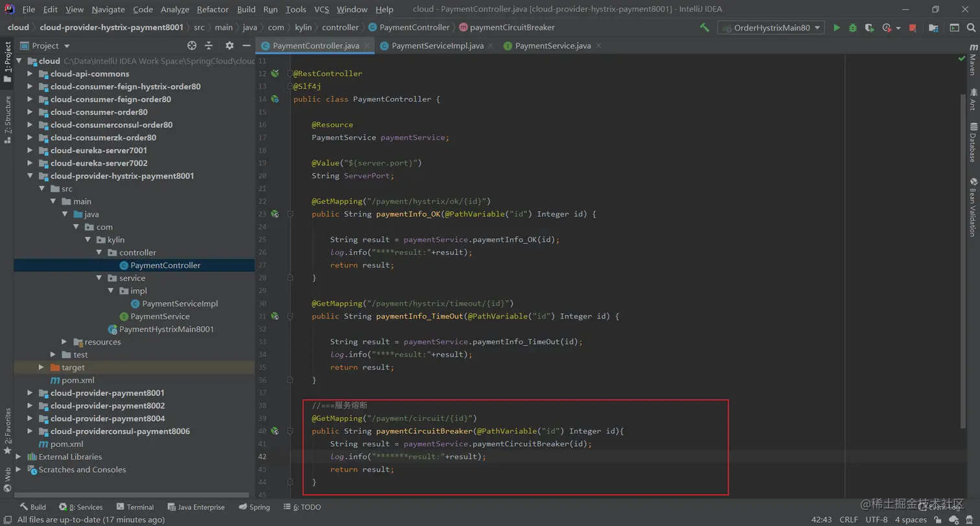Collapse the cloud-provider-hystrix-payment8001 module

pyautogui.click(x=30, y=176)
